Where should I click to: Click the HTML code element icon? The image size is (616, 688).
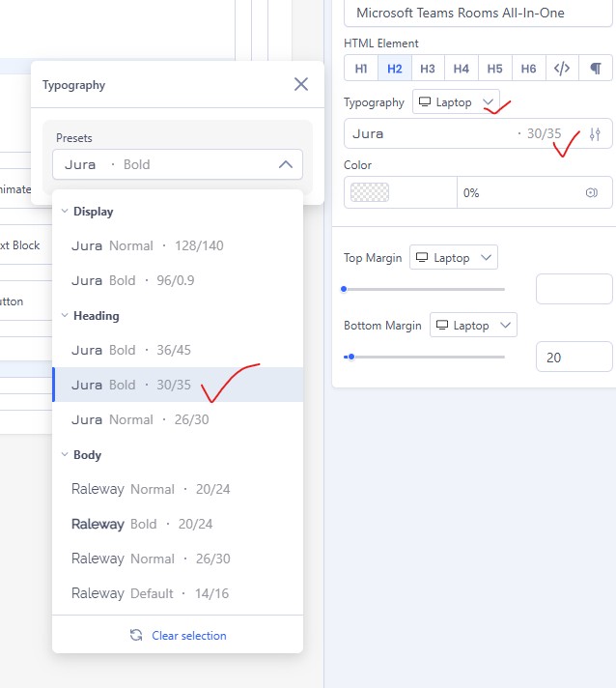[x=562, y=69]
